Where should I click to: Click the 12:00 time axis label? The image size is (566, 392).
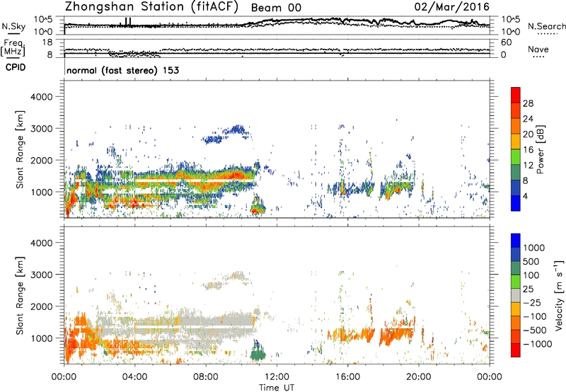(x=277, y=377)
